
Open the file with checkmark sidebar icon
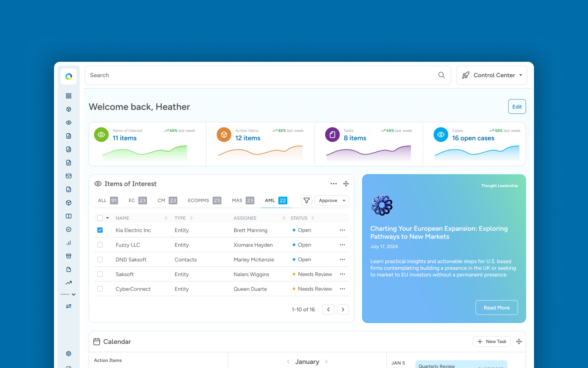tap(69, 190)
